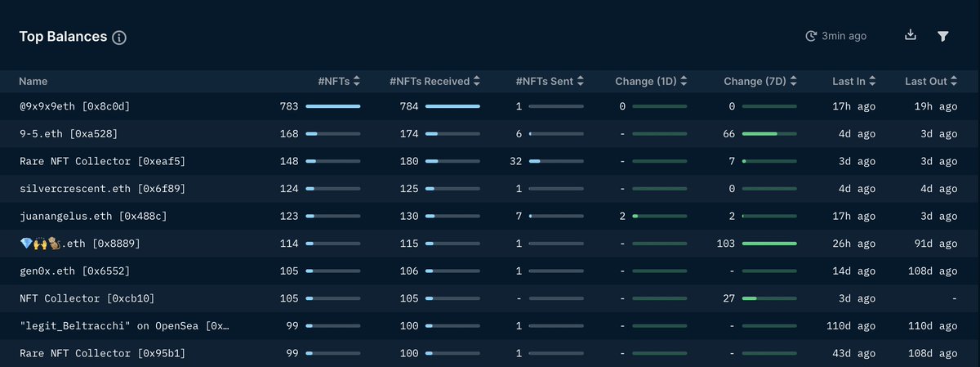This screenshot has height=367, width=980.
Task: Click 180 NFTs Received for Rare NFT Collector [0xeaf5]
Action: click(x=409, y=161)
